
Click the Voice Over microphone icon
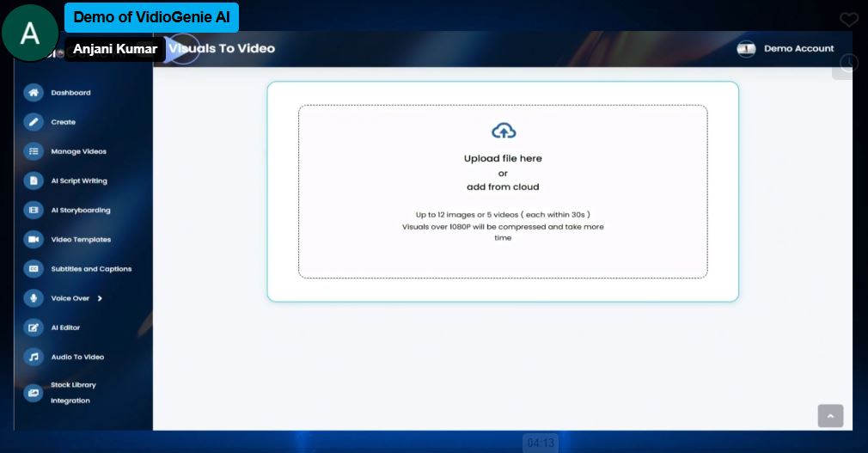34,298
